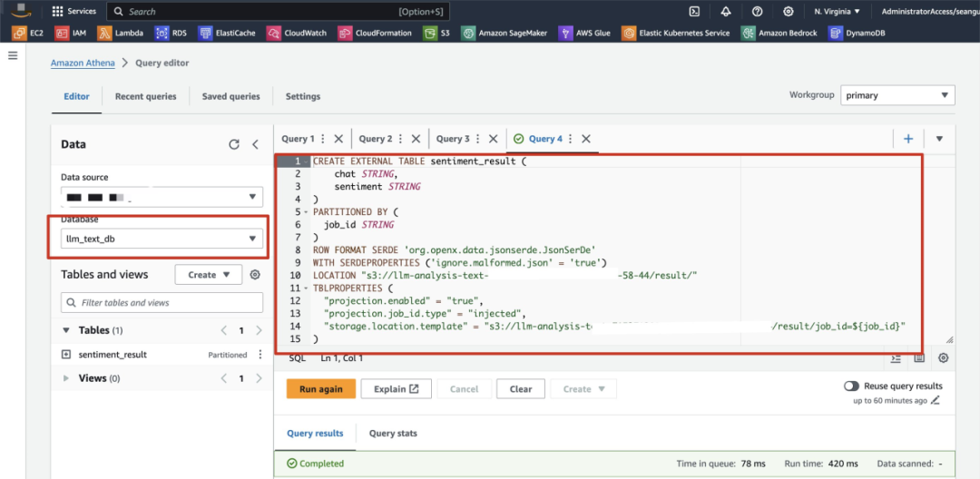Toggle Reuse query results switch
The height and width of the screenshot is (479, 980).
tap(851, 386)
